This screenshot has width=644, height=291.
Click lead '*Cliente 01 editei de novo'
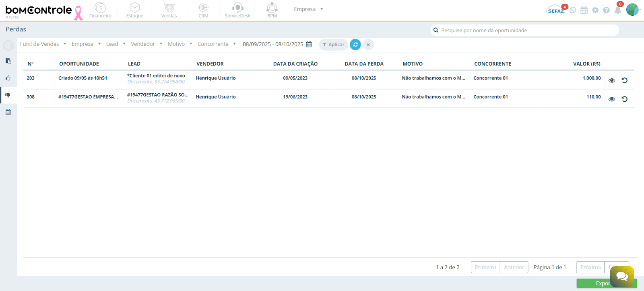[156, 76]
